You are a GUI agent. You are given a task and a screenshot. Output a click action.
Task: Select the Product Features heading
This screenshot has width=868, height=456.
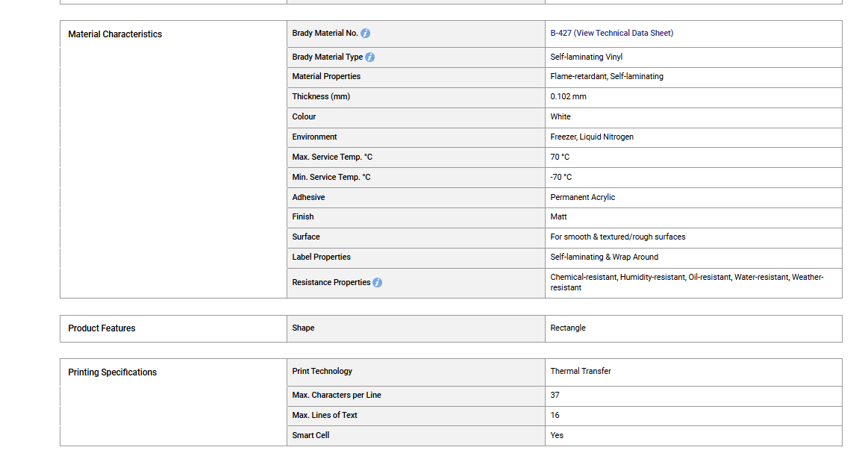click(102, 328)
